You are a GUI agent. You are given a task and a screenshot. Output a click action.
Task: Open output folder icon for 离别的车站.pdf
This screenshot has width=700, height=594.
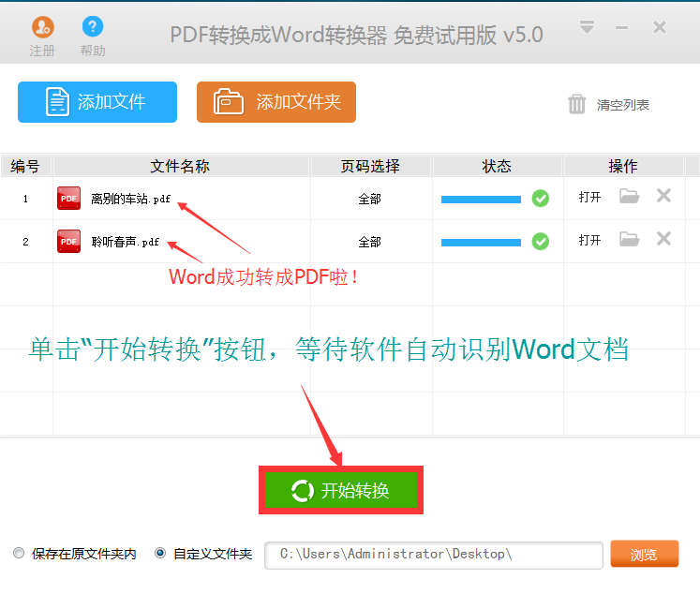point(630,196)
